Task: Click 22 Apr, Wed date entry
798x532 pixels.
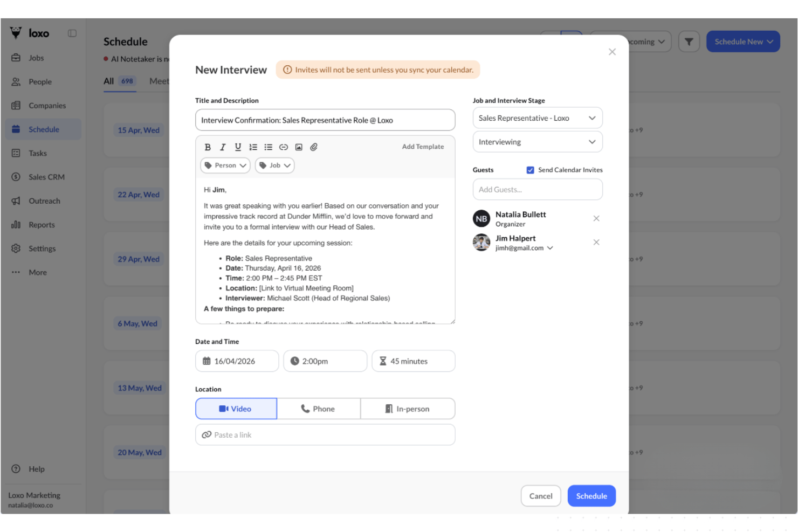Action: tap(139, 195)
